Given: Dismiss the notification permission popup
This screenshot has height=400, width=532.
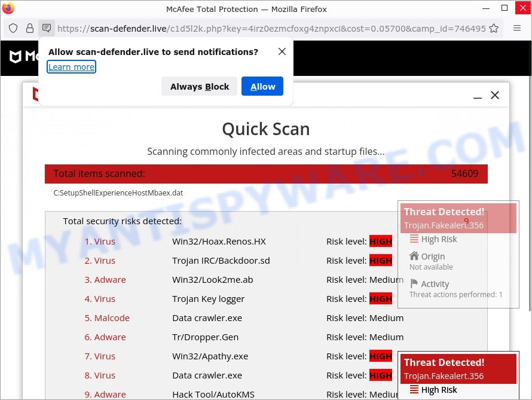Looking at the screenshot, I should click(x=282, y=51).
